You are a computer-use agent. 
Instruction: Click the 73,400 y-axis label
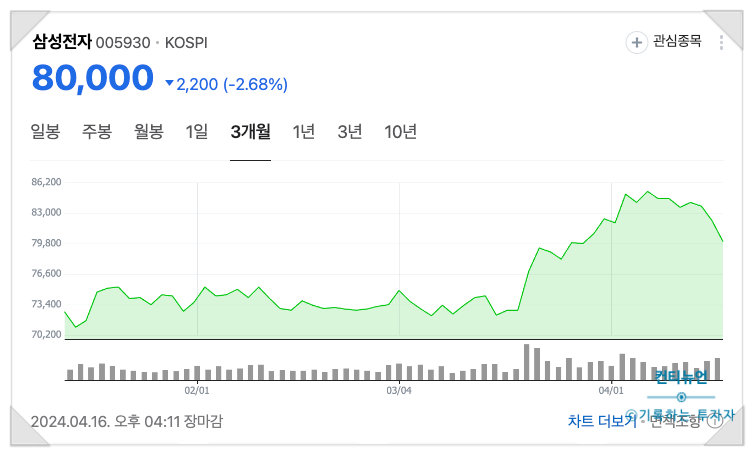coord(47,304)
